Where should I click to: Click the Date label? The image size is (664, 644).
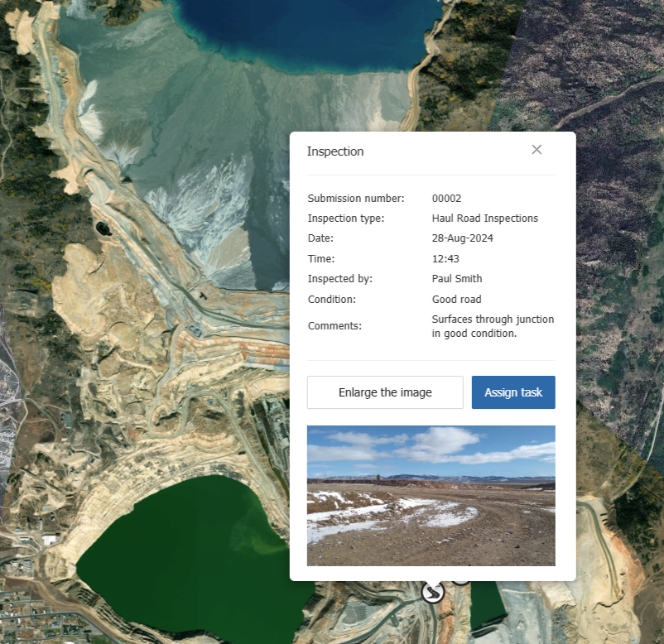[320, 238]
